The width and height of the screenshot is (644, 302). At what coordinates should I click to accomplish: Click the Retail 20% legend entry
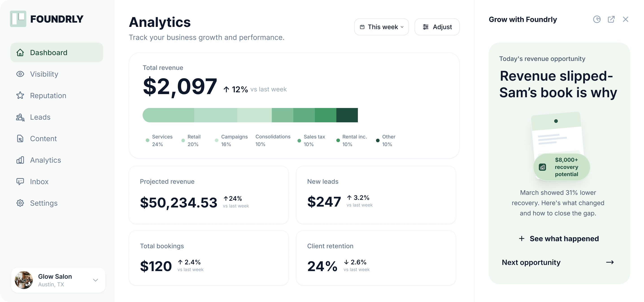[x=191, y=140]
